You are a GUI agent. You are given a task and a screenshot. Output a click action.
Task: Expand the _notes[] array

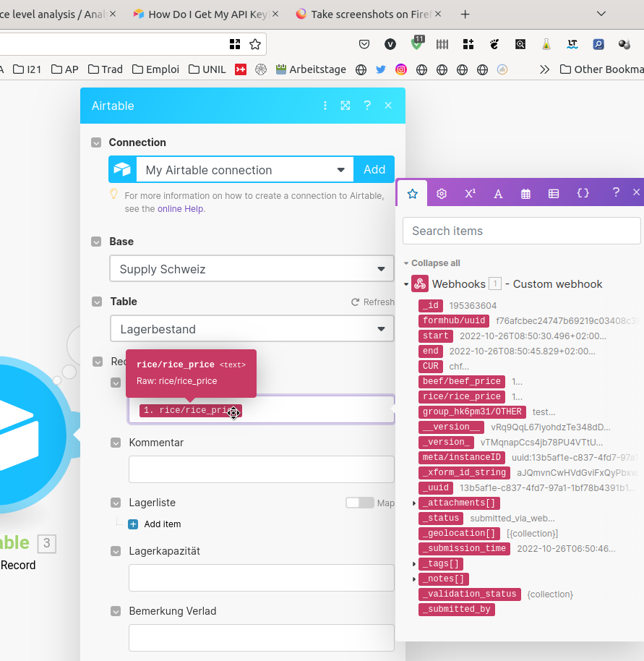coord(414,579)
